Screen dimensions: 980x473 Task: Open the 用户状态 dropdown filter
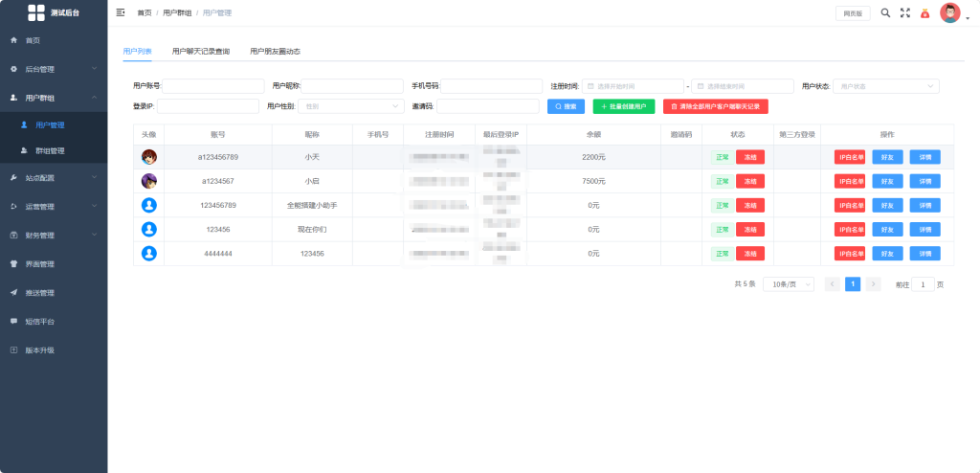coord(885,86)
